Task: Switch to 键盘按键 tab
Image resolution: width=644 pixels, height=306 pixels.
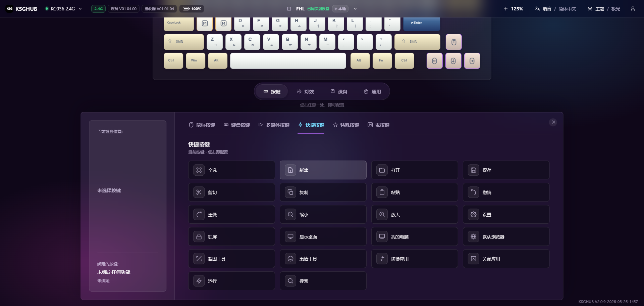Action: pyautogui.click(x=237, y=125)
